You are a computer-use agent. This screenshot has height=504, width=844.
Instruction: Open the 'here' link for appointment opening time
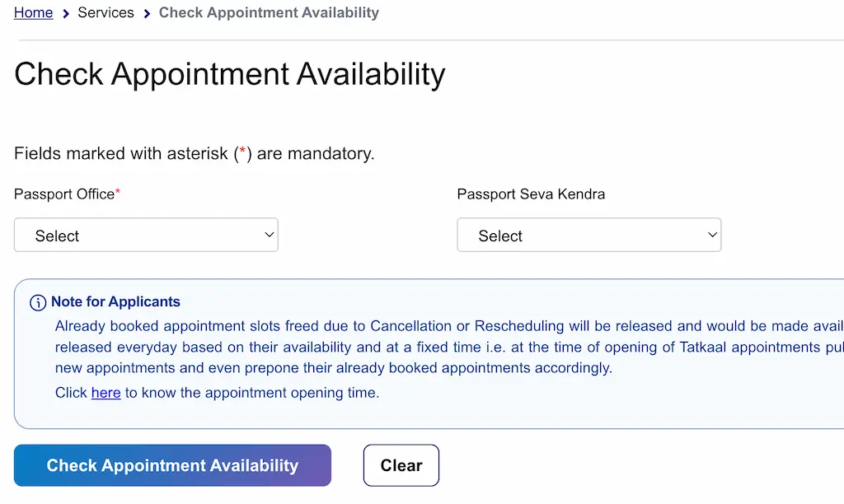point(105,393)
